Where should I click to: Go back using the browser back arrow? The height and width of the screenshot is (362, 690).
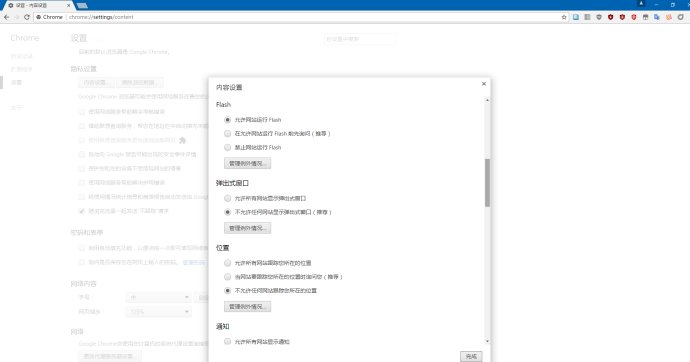(x=7, y=17)
